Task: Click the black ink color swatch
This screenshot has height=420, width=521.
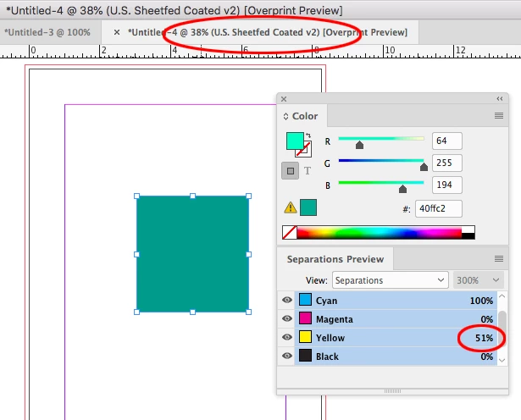Action: coord(305,356)
